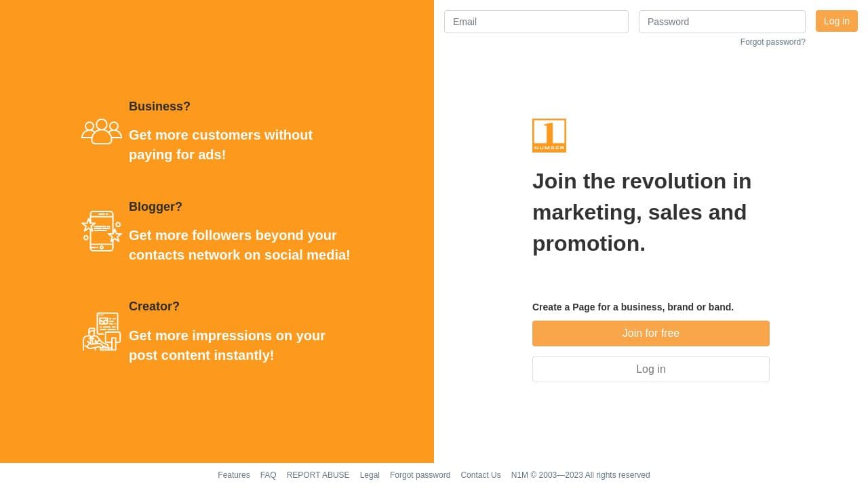Image resolution: width=868 pixels, height=488 pixels.
Task: Click the Log in button below Join for free
Action: point(650,369)
